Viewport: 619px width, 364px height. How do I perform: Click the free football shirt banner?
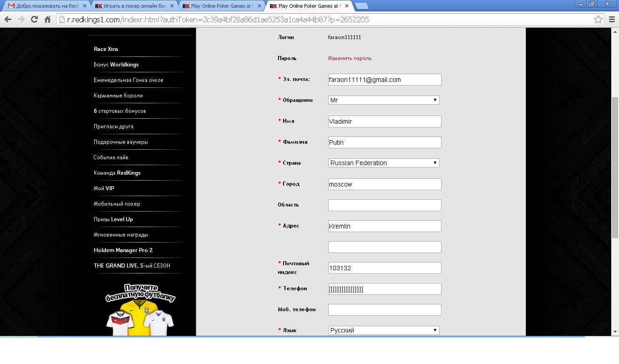[140, 309]
